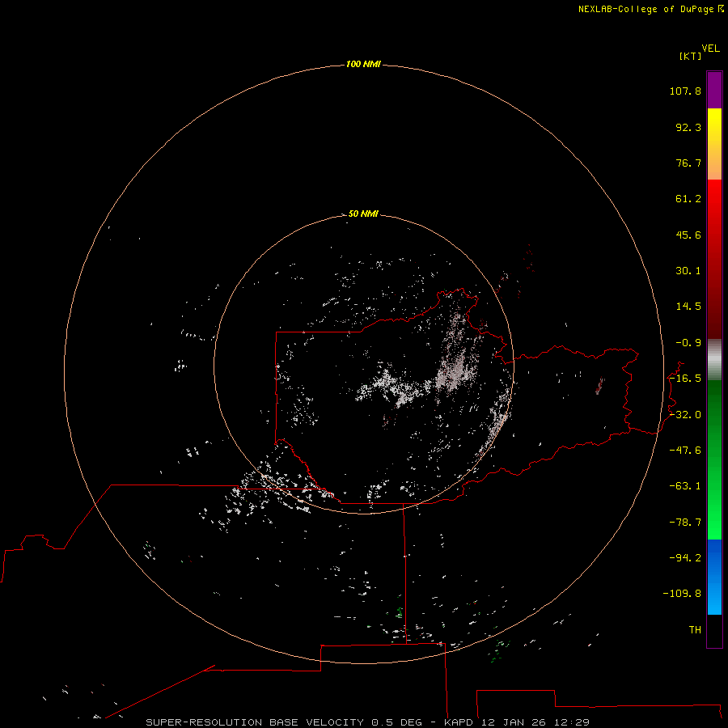728x728 pixels.
Task: Click the 76.7 legend value
Action: [x=688, y=163]
